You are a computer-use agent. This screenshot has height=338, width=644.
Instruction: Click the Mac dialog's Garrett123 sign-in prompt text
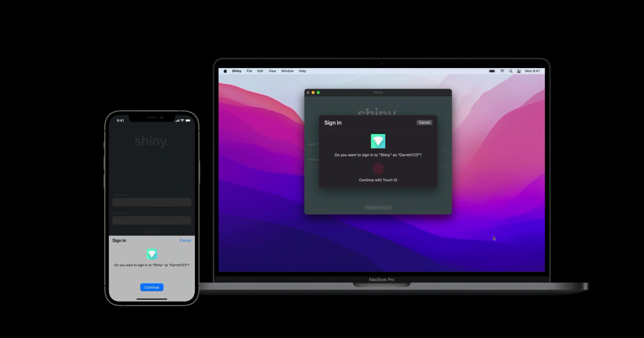(378, 155)
